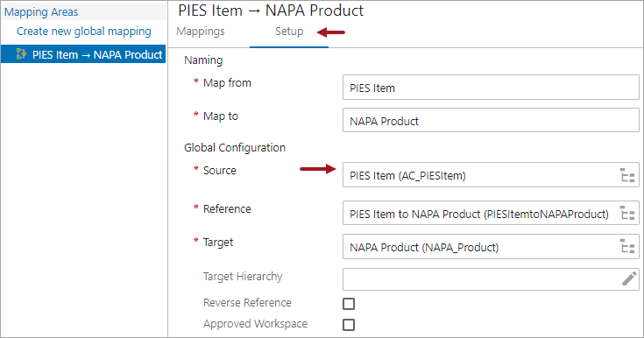
Task: Select the Setup tab
Action: click(289, 32)
